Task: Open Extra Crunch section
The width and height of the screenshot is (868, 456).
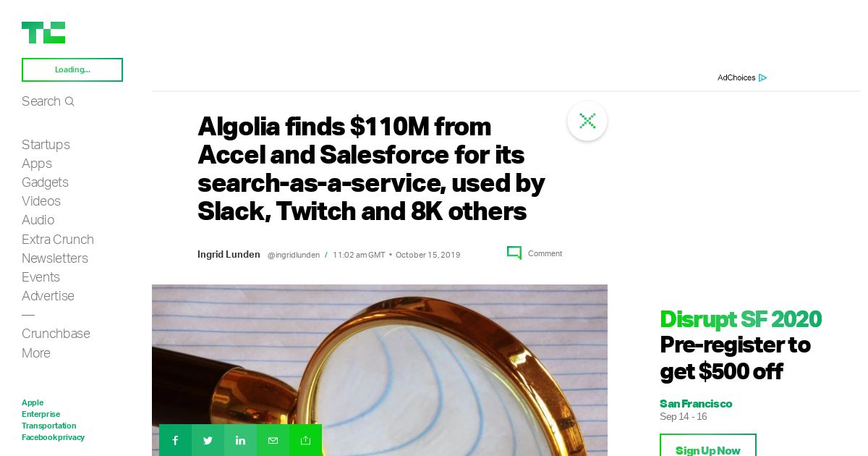Action: pyautogui.click(x=58, y=240)
